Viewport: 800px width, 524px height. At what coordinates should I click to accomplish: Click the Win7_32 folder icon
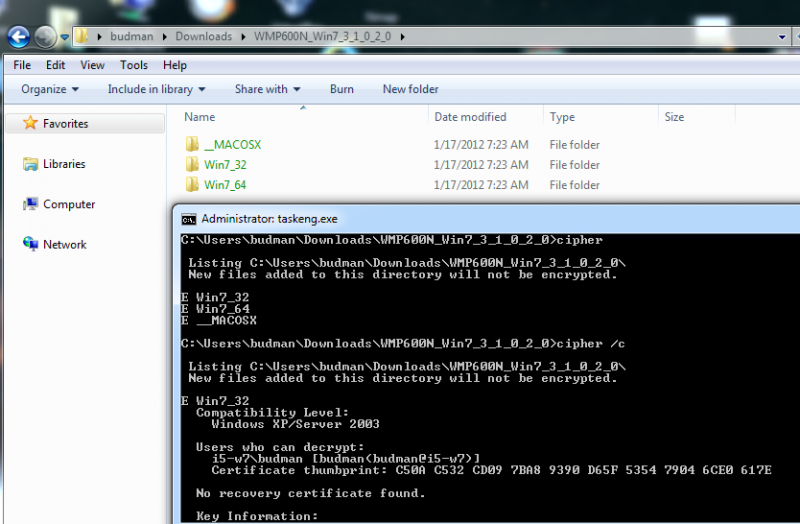192,164
